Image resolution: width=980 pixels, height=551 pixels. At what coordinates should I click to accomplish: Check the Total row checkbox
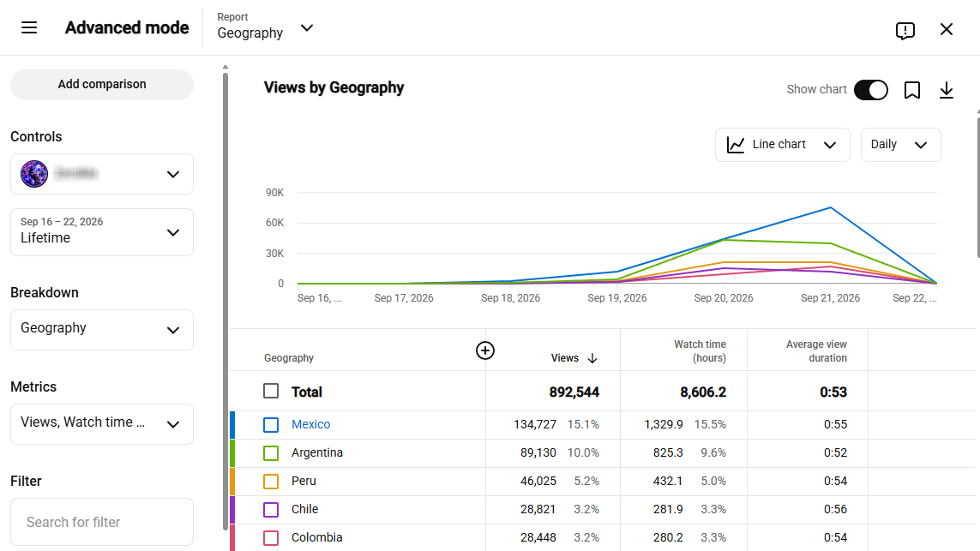tap(271, 391)
